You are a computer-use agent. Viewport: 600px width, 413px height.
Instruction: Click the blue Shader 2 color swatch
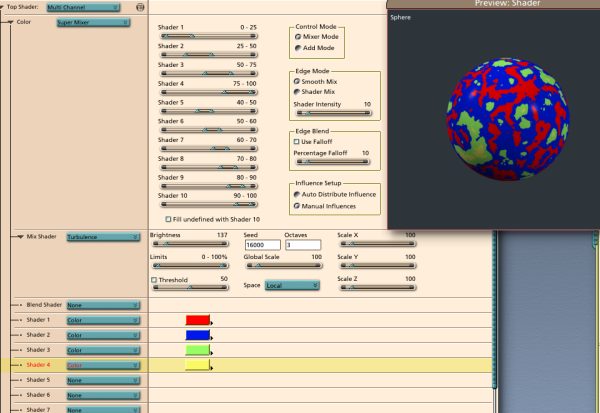pyautogui.click(x=198, y=335)
